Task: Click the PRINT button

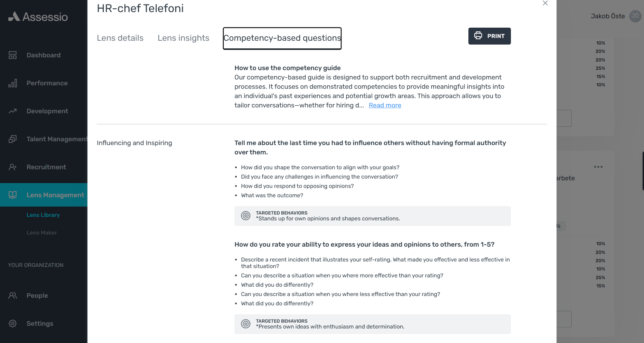Action: (x=489, y=36)
